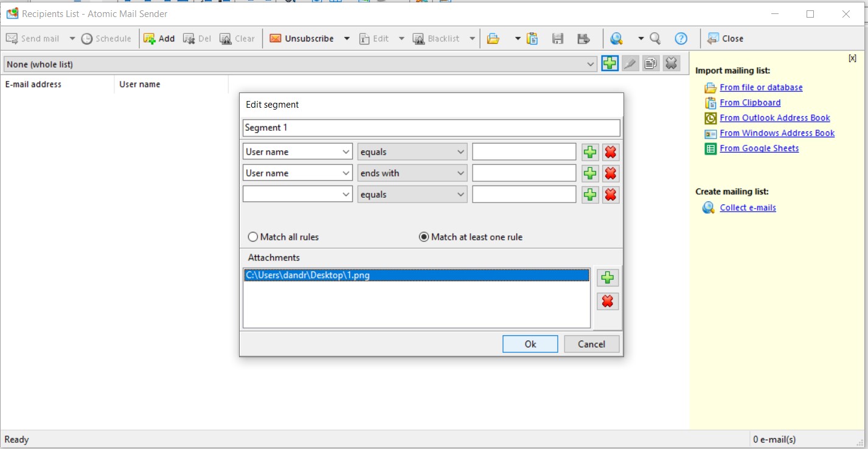Click the Send mail toolbar button
The width and height of the screenshot is (868, 449).
click(33, 38)
